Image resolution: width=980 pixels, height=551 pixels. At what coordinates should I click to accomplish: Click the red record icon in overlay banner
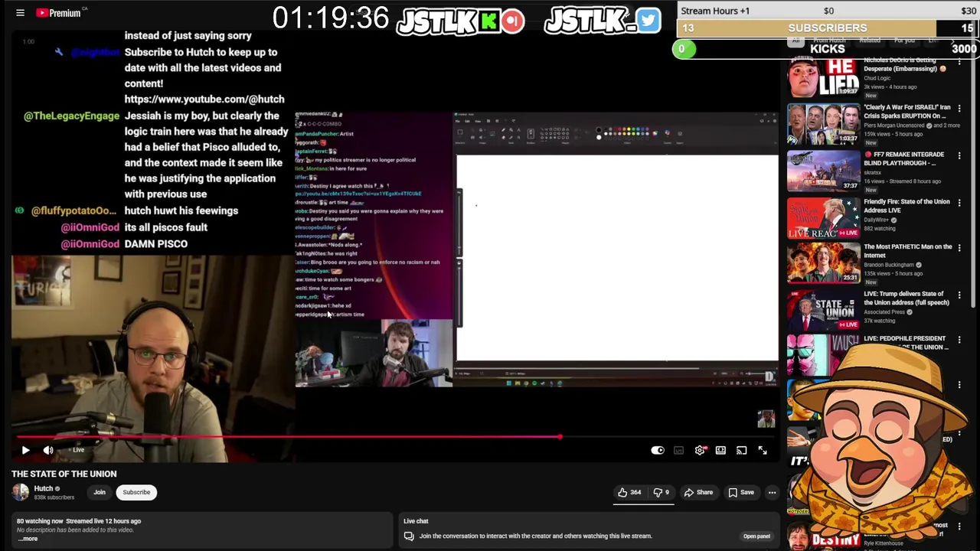point(513,21)
